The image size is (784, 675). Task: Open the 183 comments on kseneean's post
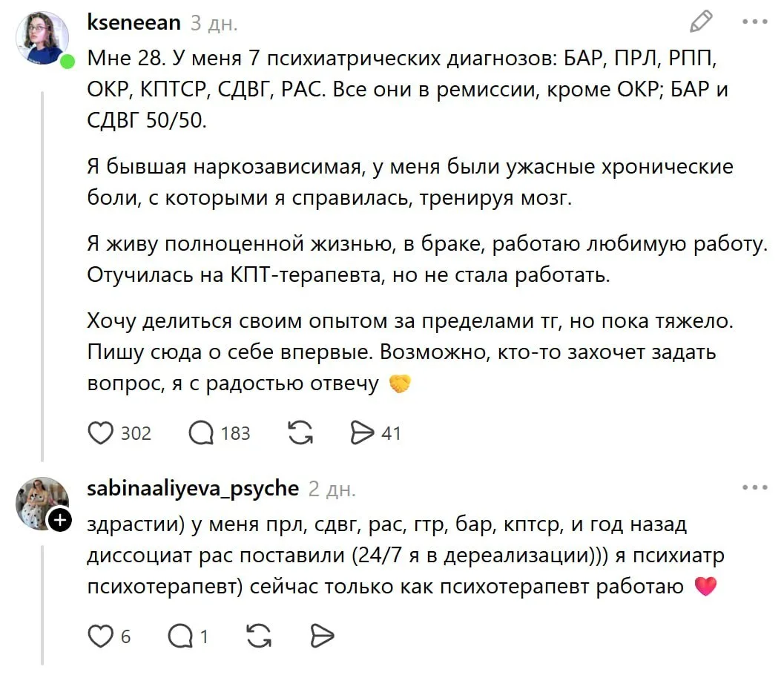click(201, 432)
